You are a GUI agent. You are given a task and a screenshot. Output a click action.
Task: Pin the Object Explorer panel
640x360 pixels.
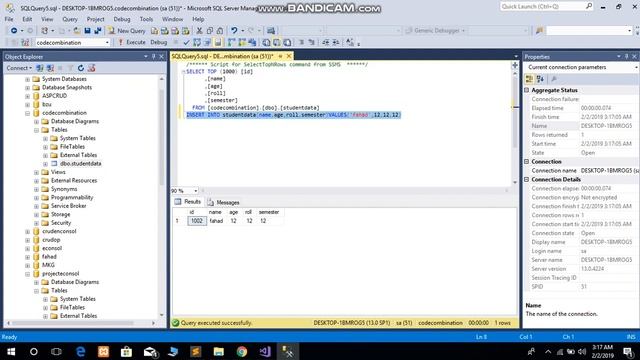(x=153, y=57)
